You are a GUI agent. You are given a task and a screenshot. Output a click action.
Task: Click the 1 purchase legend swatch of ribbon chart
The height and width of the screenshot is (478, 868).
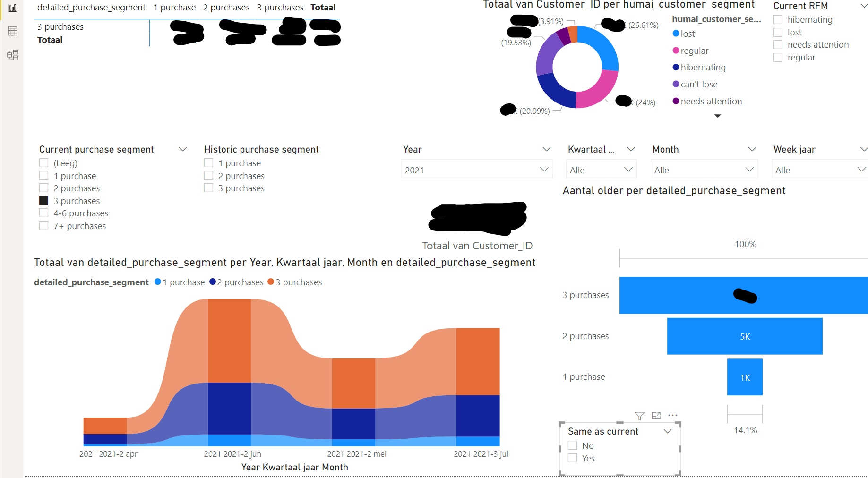[x=158, y=282]
